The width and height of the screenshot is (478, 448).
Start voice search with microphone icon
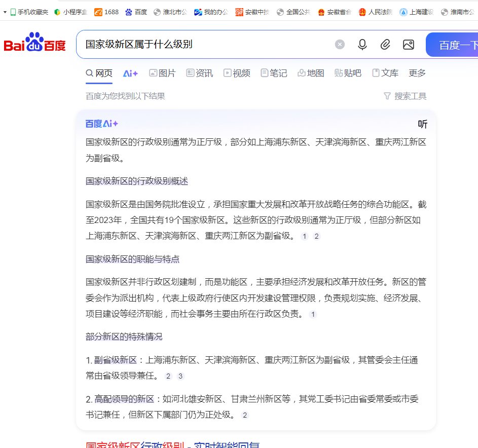(362, 45)
